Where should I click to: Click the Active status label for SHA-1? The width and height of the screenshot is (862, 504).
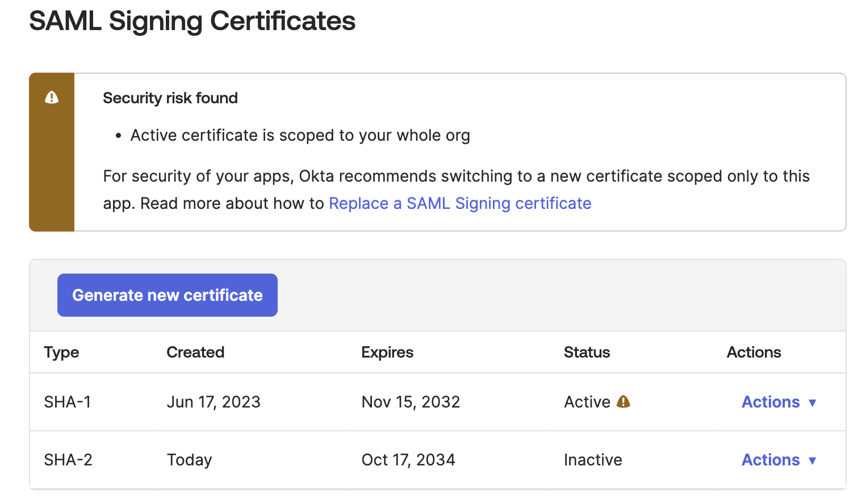point(587,401)
